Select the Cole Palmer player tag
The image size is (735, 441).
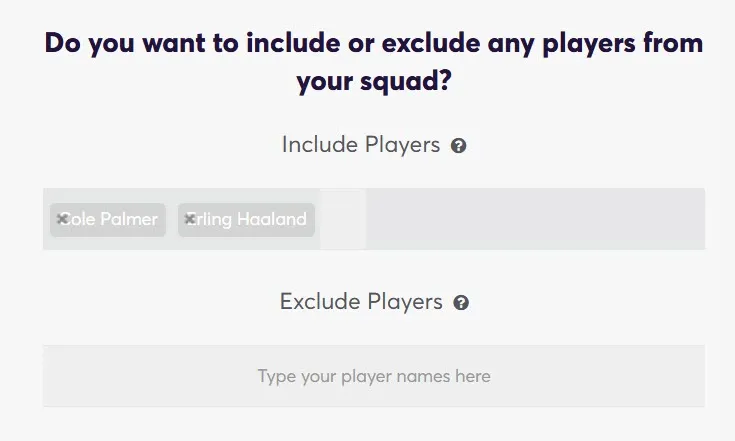click(110, 219)
